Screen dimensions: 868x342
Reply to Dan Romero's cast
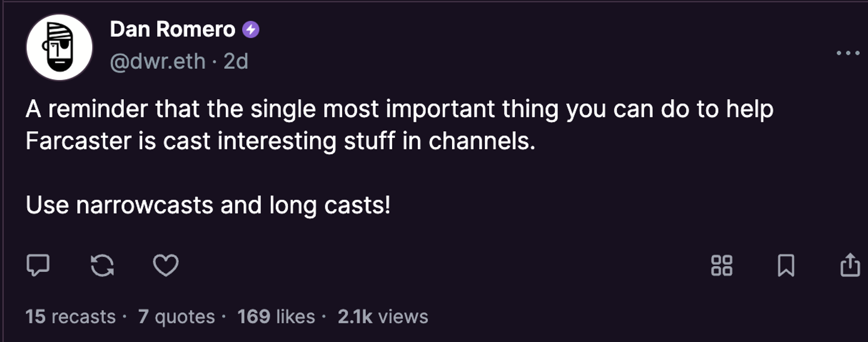pos(38,265)
